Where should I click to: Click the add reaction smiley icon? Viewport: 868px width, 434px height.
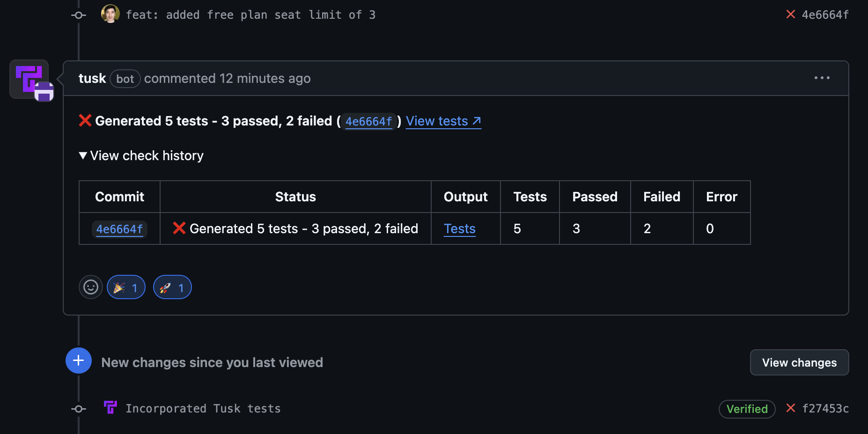click(x=91, y=287)
